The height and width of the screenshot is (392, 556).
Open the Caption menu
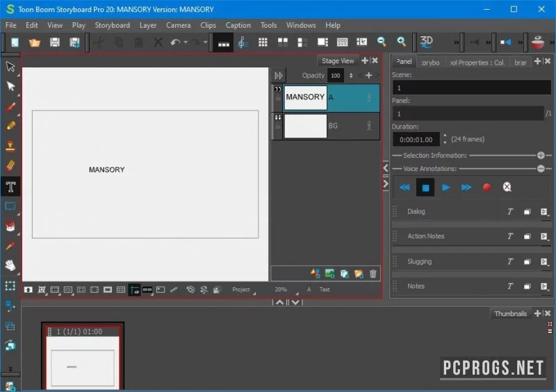(x=238, y=25)
